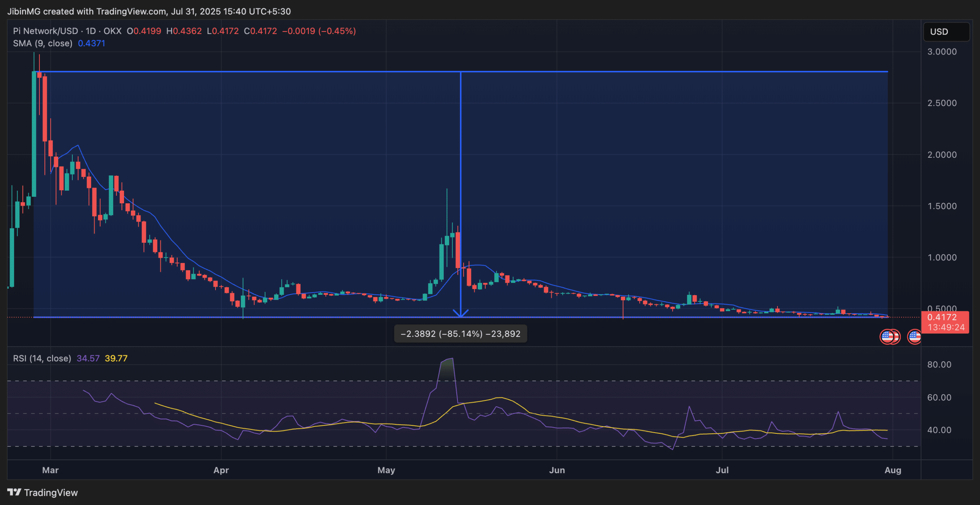Image resolution: width=980 pixels, height=505 pixels.
Task: Click the yellow RSI value 39.77
Action: point(116,358)
